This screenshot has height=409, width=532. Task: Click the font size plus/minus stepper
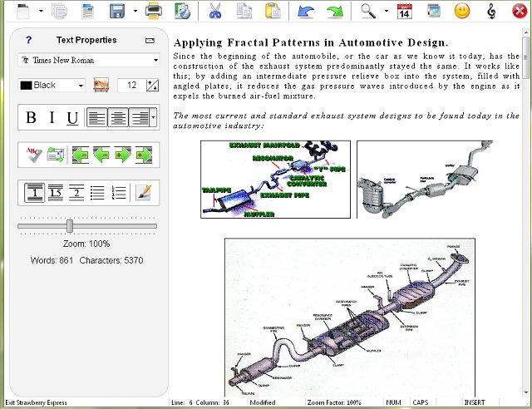153,85
